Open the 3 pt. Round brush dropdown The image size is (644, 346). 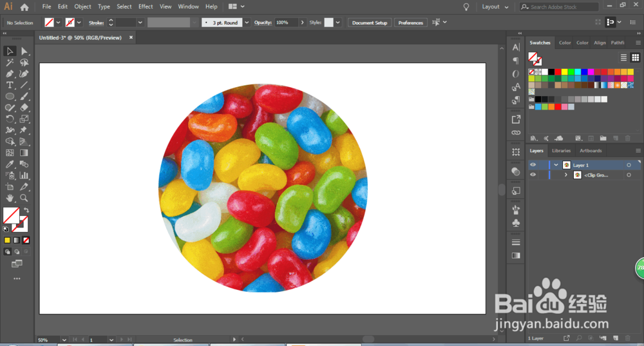247,23
